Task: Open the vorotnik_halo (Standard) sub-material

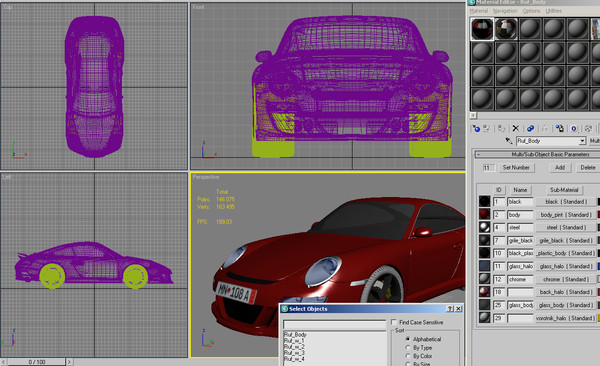Action: pos(566,318)
